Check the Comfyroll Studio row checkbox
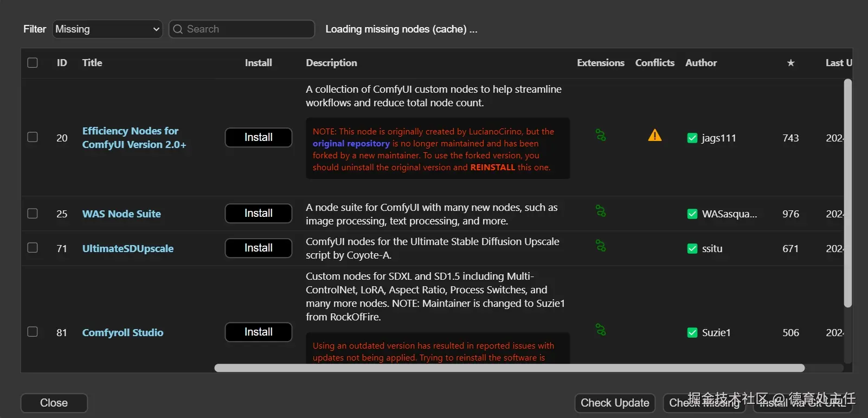The height and width of the screenshot is (418, 868). click(33, 331)
